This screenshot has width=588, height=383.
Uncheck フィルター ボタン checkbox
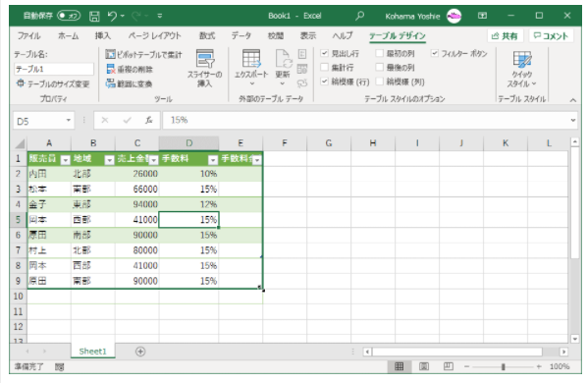click(434, 53)
